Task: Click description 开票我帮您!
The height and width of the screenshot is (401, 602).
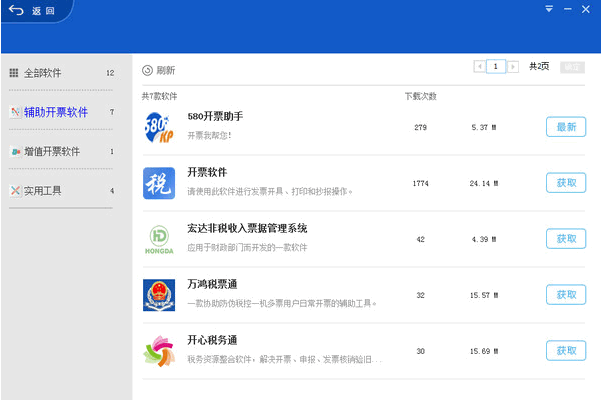Action: [209, 136]
